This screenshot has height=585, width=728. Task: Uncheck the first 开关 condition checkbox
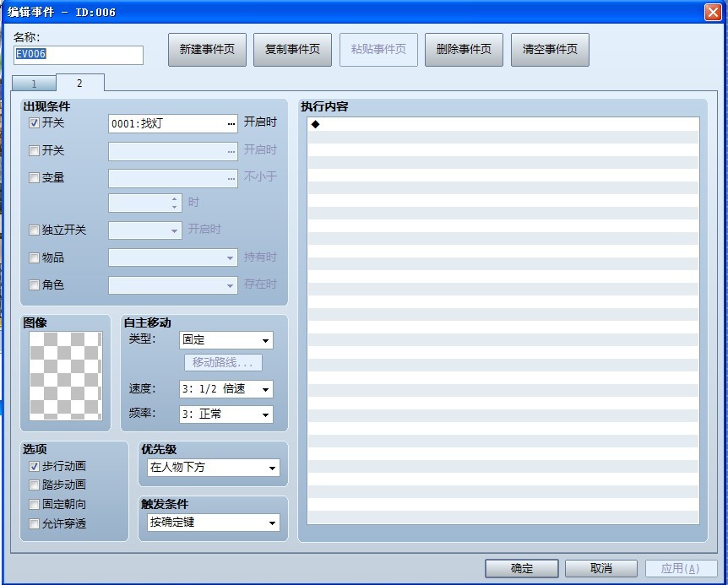coord(34,123)
